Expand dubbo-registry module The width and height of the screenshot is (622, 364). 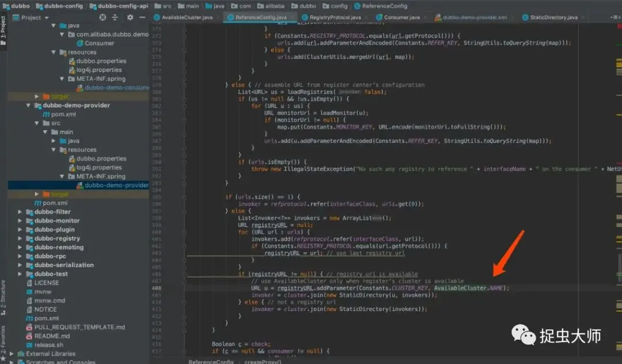[x=20, y=238]
